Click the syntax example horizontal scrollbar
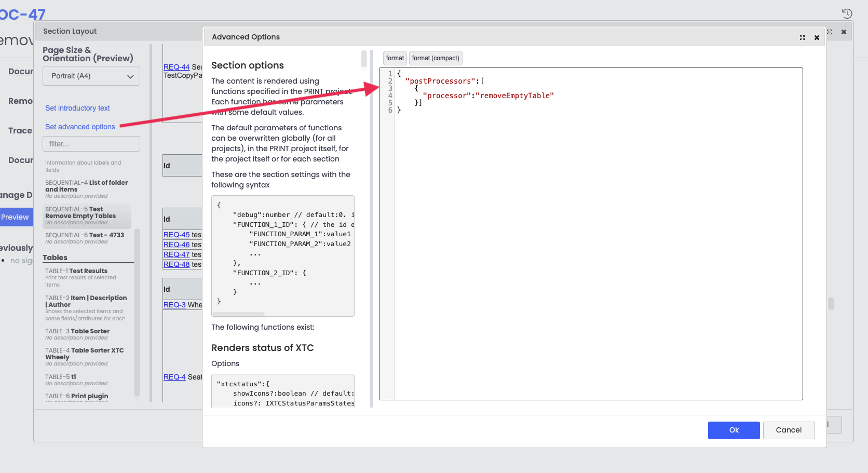The height and width of the screenshot is (473, 868). click(239, 314)
